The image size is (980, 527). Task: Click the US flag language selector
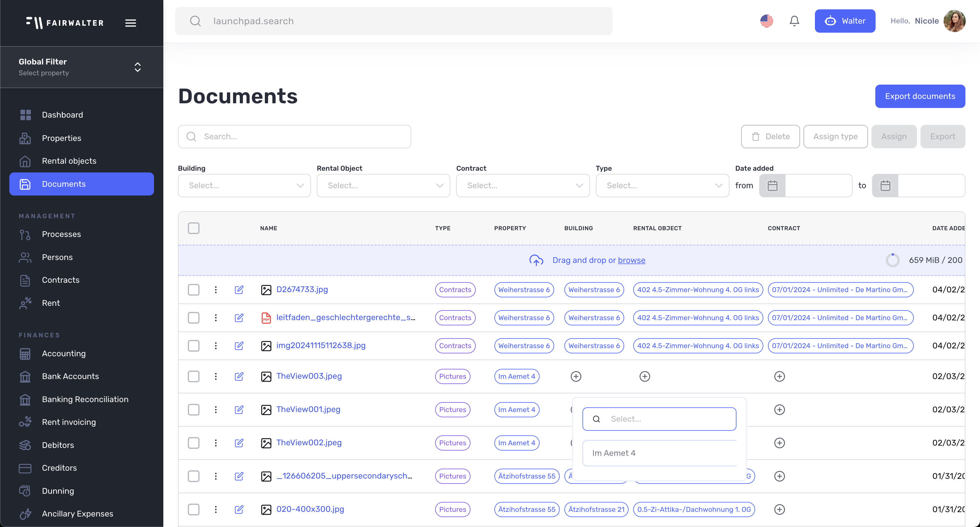pyautogui.click(x=766, y=21)
